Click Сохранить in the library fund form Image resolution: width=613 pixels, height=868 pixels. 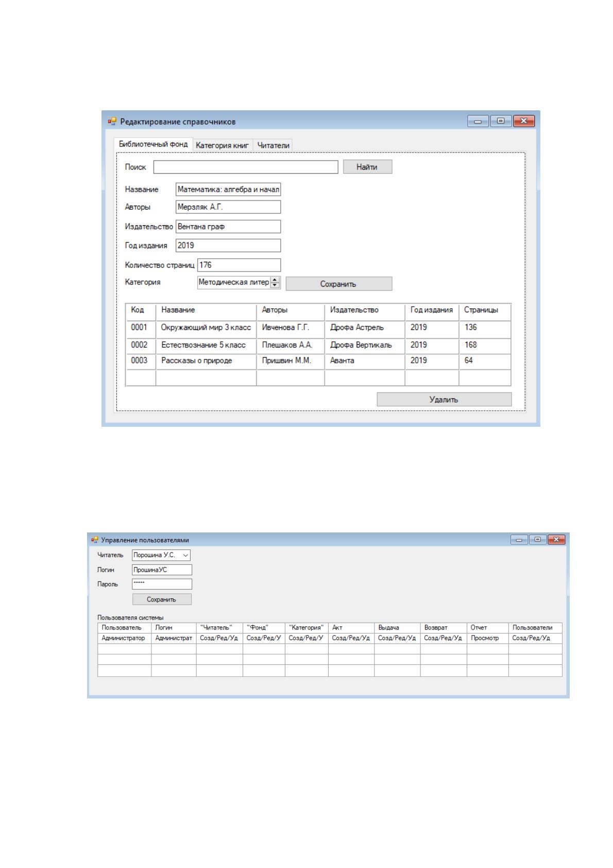click(x=338, y=284)
